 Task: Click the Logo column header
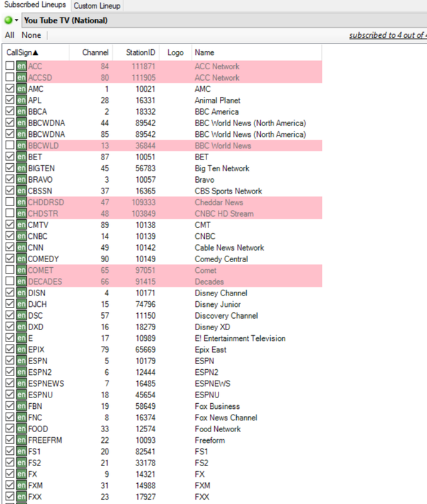(176, 52)
